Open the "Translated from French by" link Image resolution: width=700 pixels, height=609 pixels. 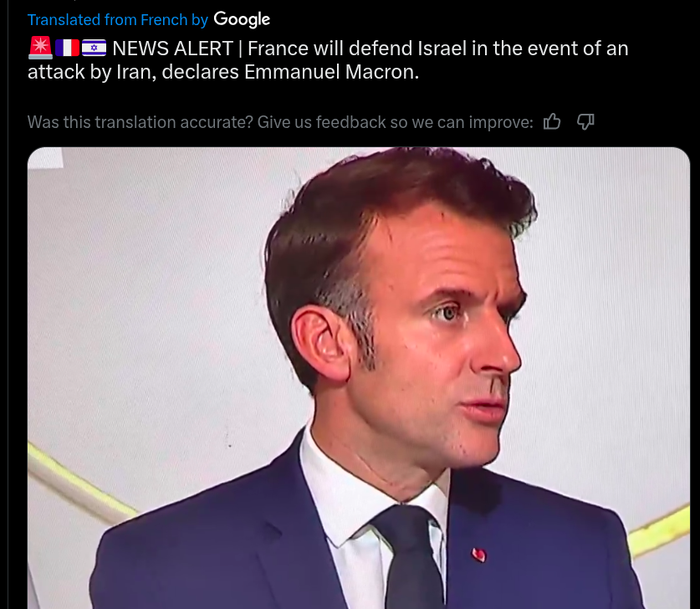tap(118, 20)
